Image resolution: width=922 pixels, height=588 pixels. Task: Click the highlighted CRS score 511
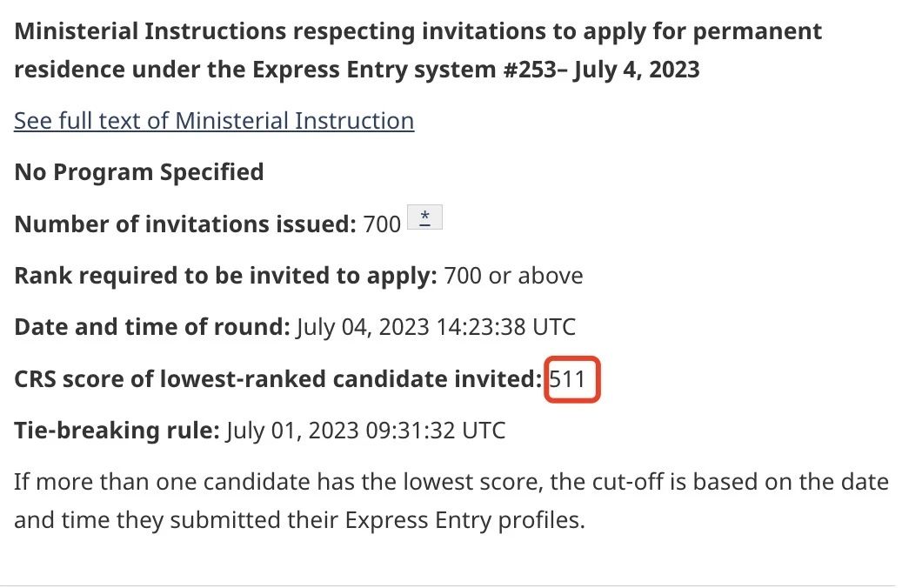(567, 378)
